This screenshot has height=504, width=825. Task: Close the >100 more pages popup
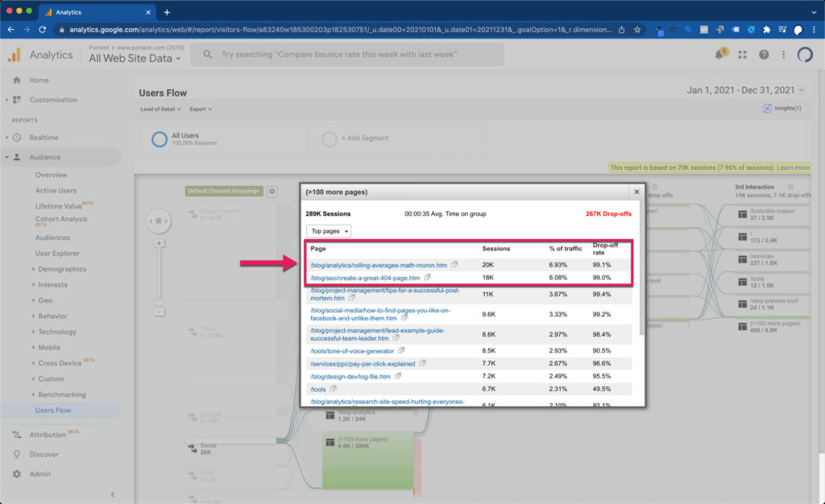click(636, 192)
